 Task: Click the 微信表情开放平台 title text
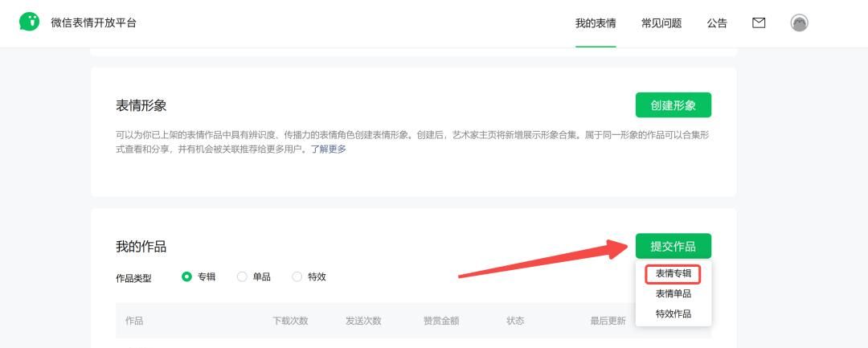pos(93,23)
